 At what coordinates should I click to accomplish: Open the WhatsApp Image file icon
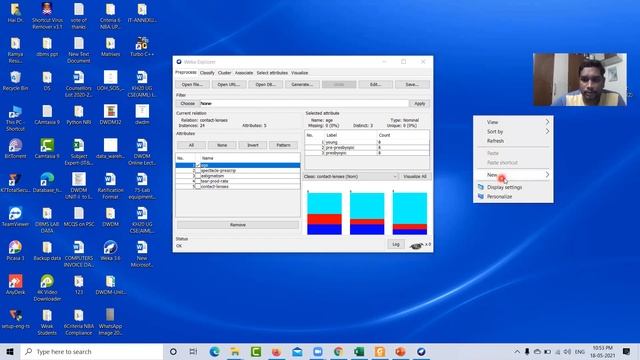[110, 322]
